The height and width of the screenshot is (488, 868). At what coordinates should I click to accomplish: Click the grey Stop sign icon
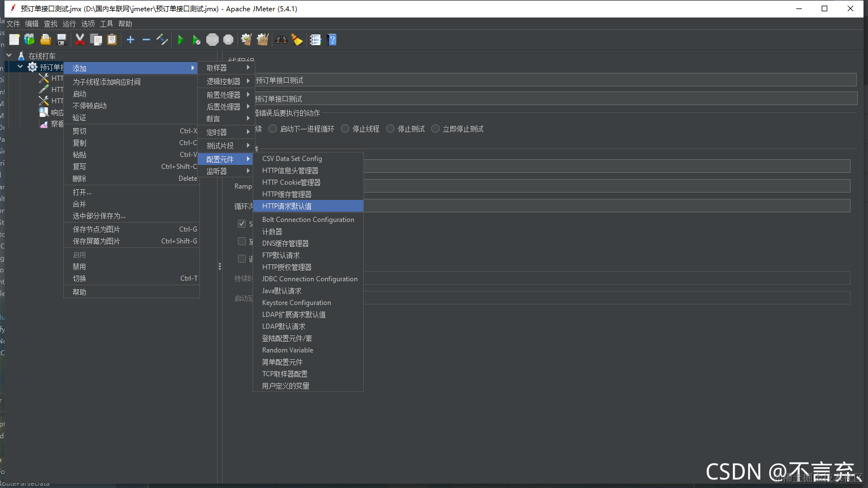[212, 40]
